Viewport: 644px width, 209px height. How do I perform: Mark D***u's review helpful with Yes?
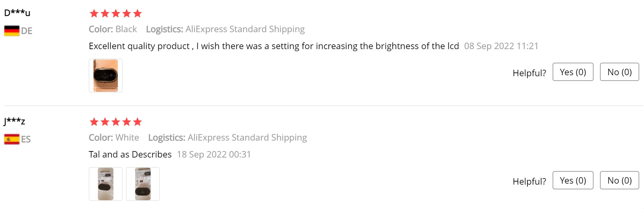(x=573, y=72)
